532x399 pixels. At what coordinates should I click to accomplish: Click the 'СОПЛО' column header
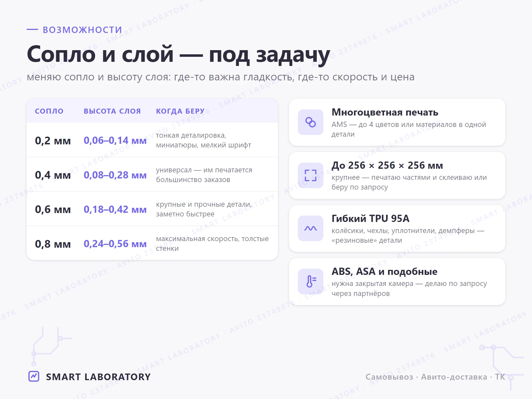click(x=49, y=111)
